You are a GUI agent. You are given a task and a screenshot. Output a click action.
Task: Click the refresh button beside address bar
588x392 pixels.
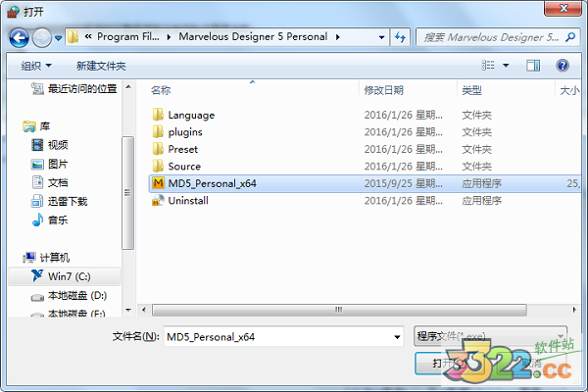click(x=400, y=37)
